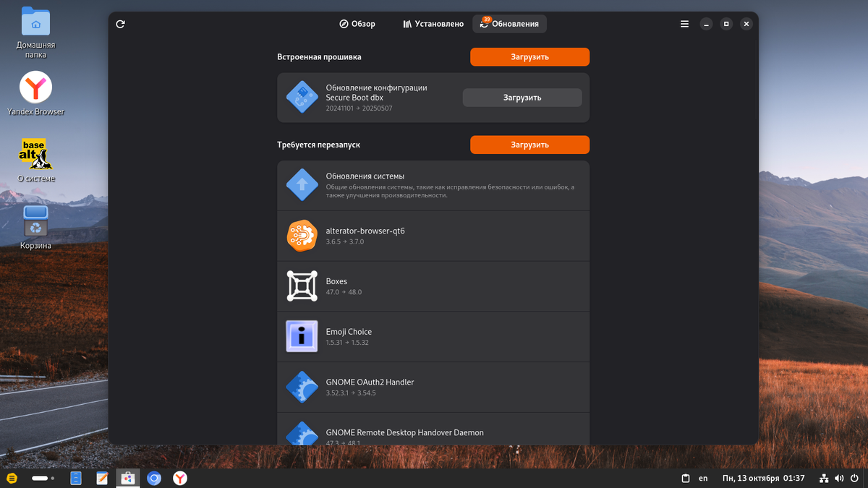Minimize the software center window
This screenshot has height=488, width=868.
tap(706, 24)
